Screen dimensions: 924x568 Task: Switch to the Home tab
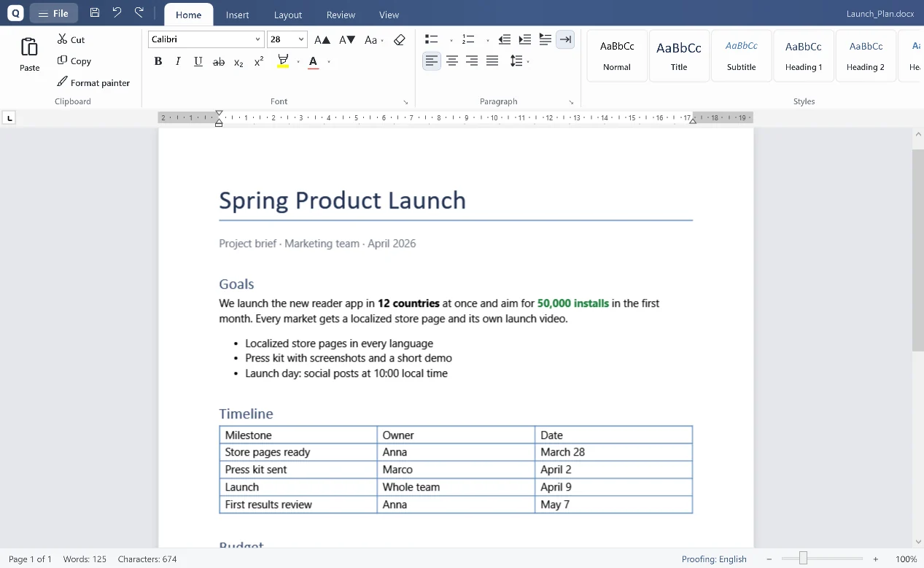click(x=189, y=15)
